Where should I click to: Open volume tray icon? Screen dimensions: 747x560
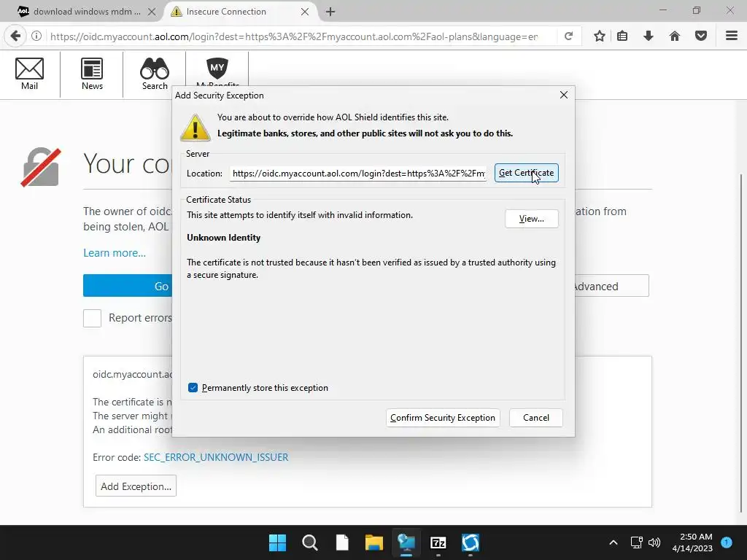pyautogui.click(x=654, y=542)
